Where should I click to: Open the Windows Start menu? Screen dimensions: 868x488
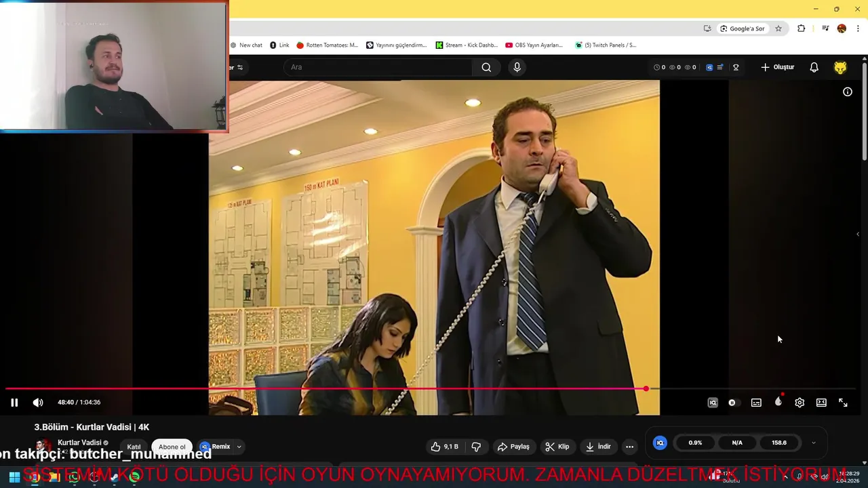tap(14, 476)
